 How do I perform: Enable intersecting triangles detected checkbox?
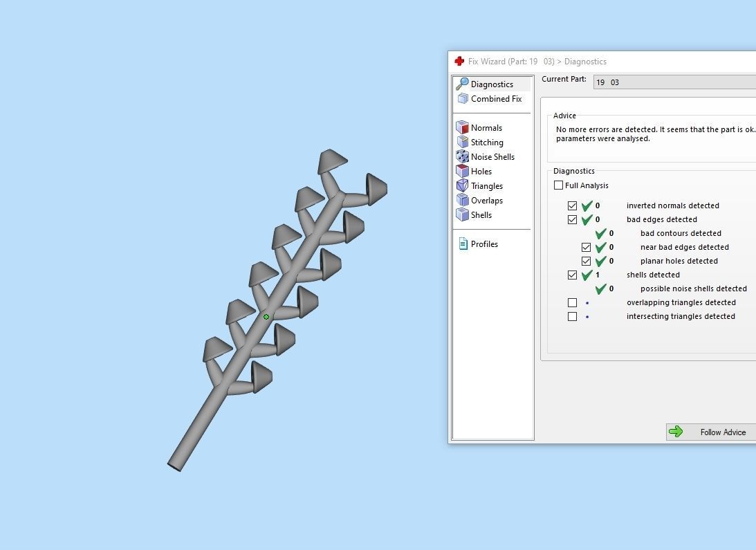coord(572,316)
